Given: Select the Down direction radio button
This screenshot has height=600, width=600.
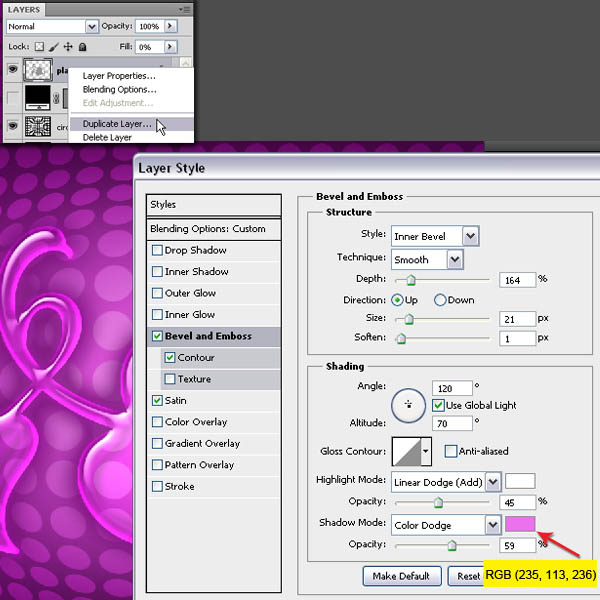Looking at the screenshot, I should [440, 300].
